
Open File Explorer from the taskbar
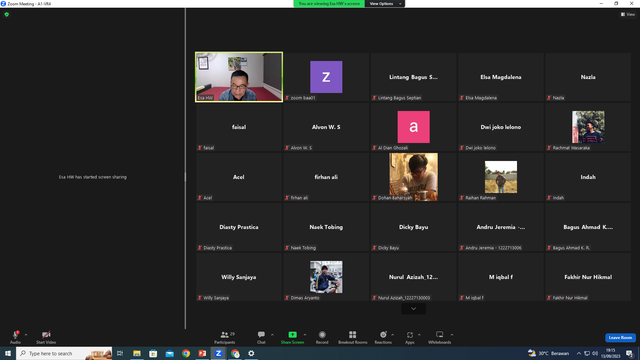[x=137, y=353]
